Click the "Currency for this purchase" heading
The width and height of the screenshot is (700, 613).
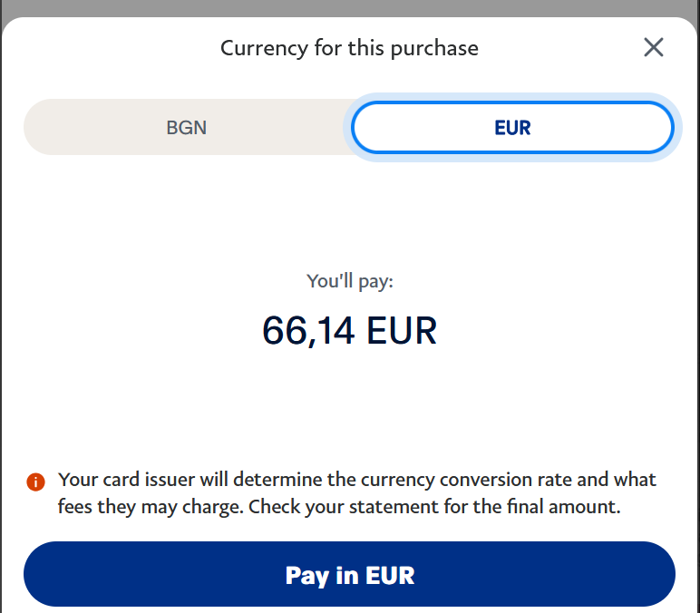[349, 48]
